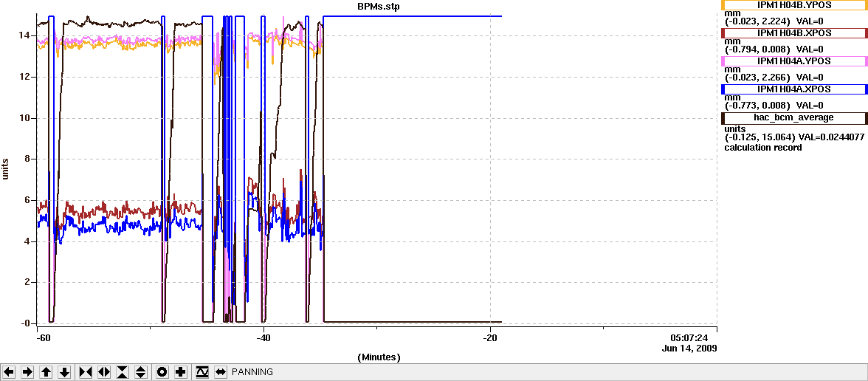Zoom in vertically with hourglass-shaped icon
Viewport: 868px width, 381px height.
coord(123,372)
